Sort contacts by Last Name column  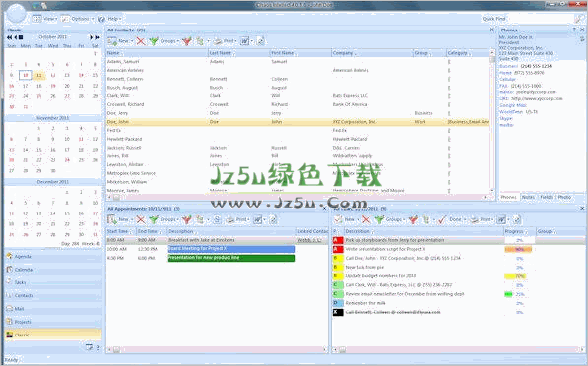point(238,53)
